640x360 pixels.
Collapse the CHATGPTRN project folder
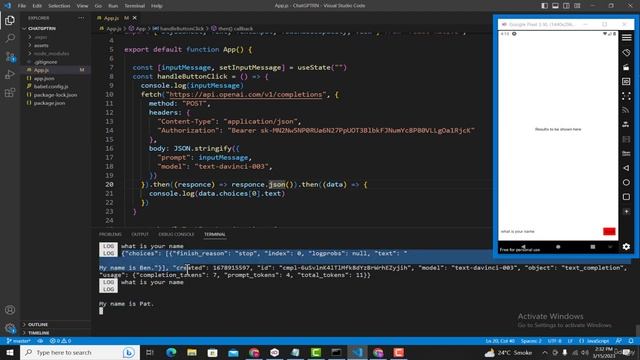pos(42,29)
